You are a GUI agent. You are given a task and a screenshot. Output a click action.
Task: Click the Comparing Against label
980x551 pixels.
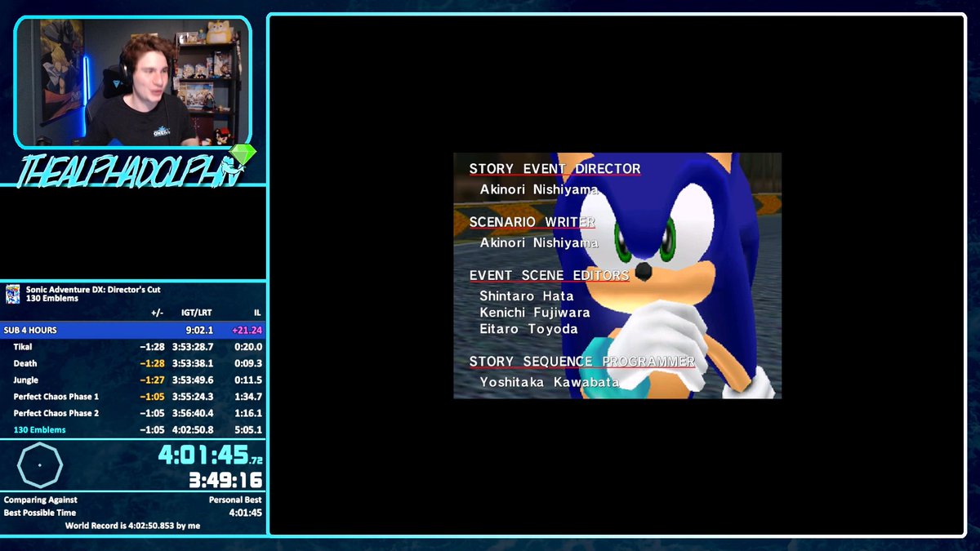[x=41, y=500]
